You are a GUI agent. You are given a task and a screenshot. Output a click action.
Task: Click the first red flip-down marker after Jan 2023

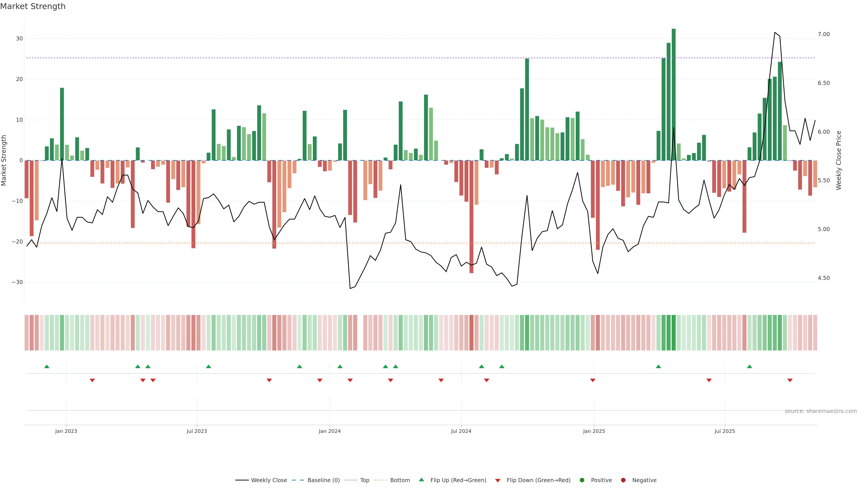pos(92,380)
